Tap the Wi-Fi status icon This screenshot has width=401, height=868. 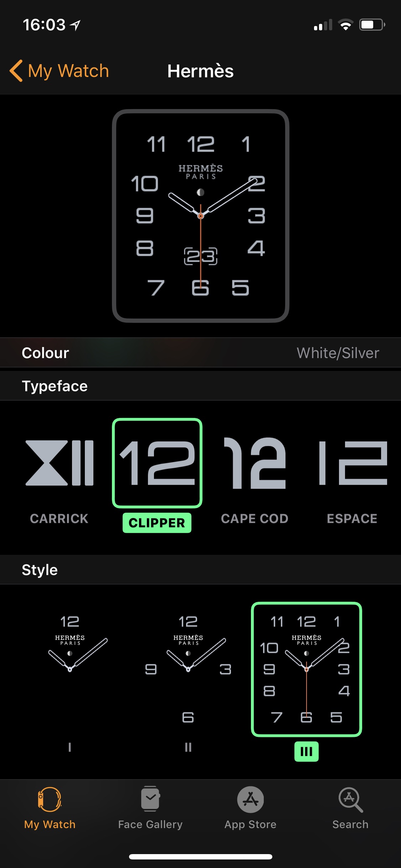345,25
